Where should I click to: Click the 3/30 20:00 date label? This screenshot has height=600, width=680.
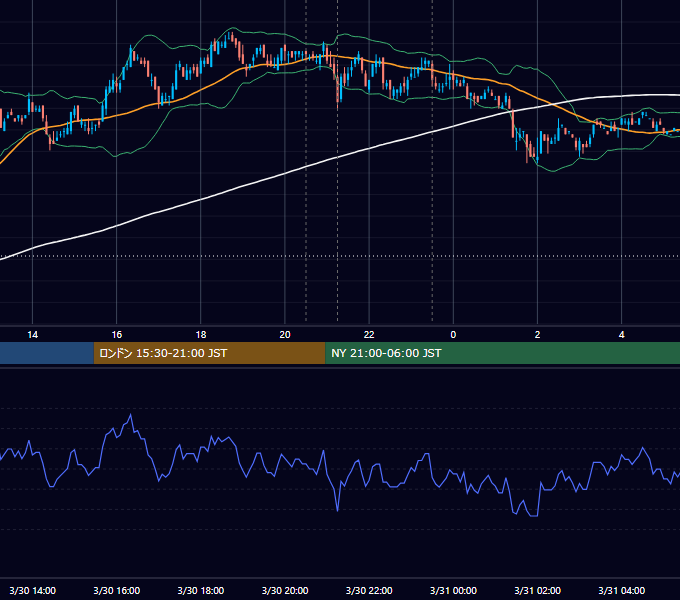click(x=285, y=590)
